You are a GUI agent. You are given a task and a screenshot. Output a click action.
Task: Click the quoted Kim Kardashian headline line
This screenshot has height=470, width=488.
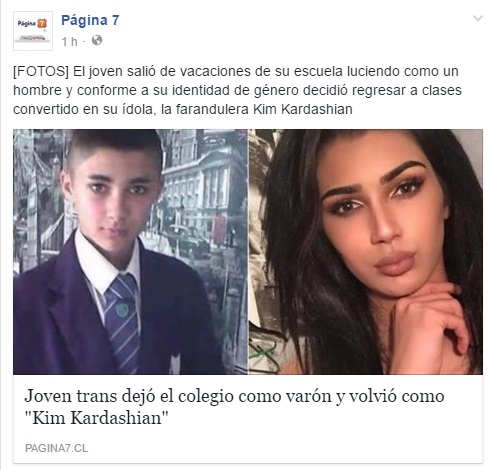tap(97, 418)
